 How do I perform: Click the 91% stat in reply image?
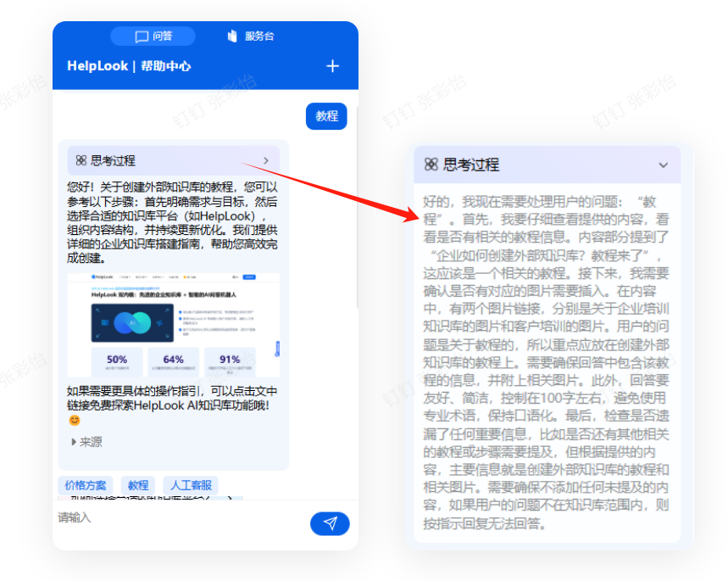click(x=230, y=360)
